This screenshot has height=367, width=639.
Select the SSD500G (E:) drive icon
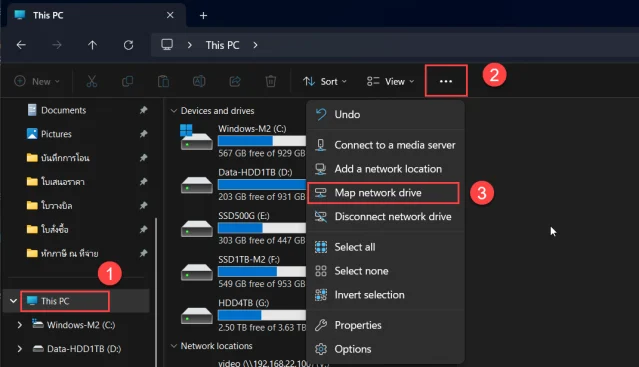pyautogui.click(x=196, y=228)
